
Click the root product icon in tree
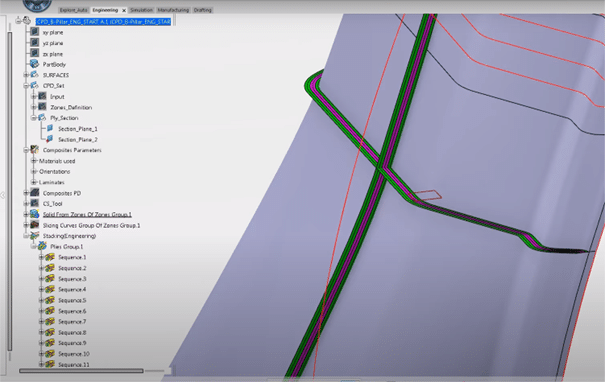[27, 21]
